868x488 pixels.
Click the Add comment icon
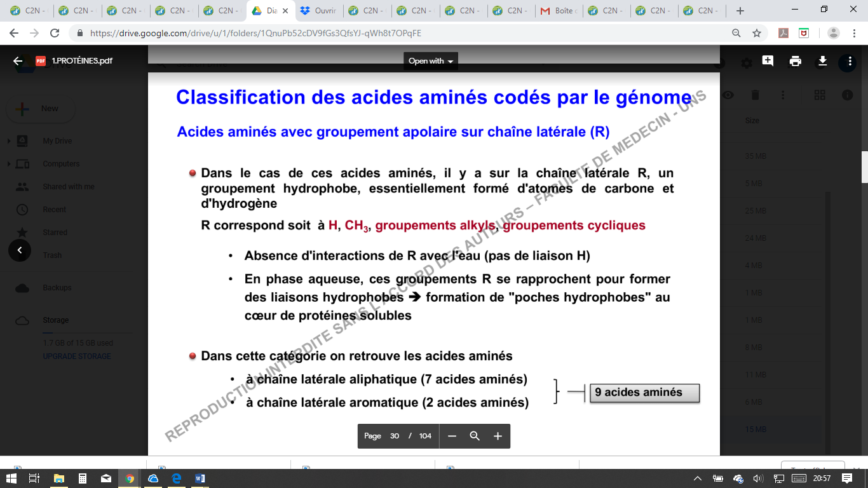point(768,61)
